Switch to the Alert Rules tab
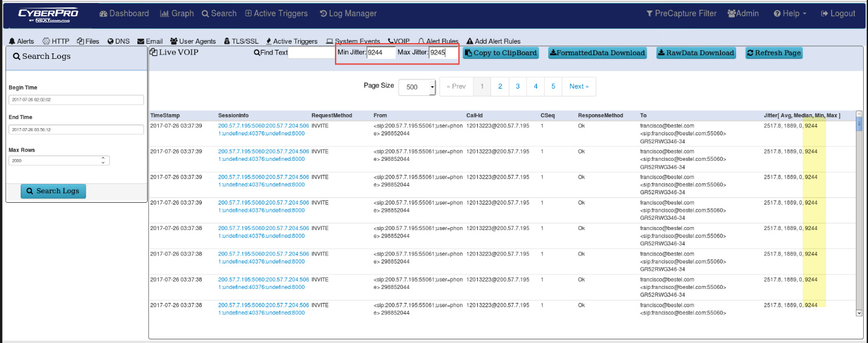Image resolution: width=868 pixels, height=343 pixels. click(x=438, y=41)
